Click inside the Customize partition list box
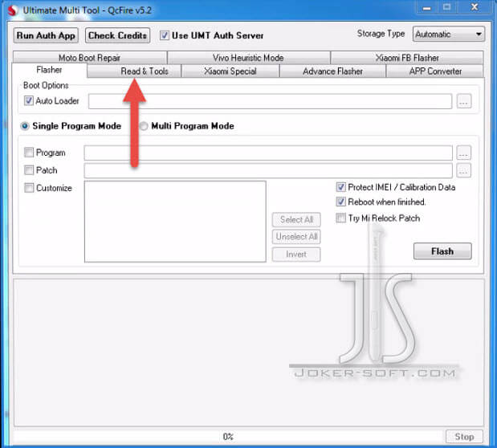Screen dimensions: 497x448 point(175,222)
